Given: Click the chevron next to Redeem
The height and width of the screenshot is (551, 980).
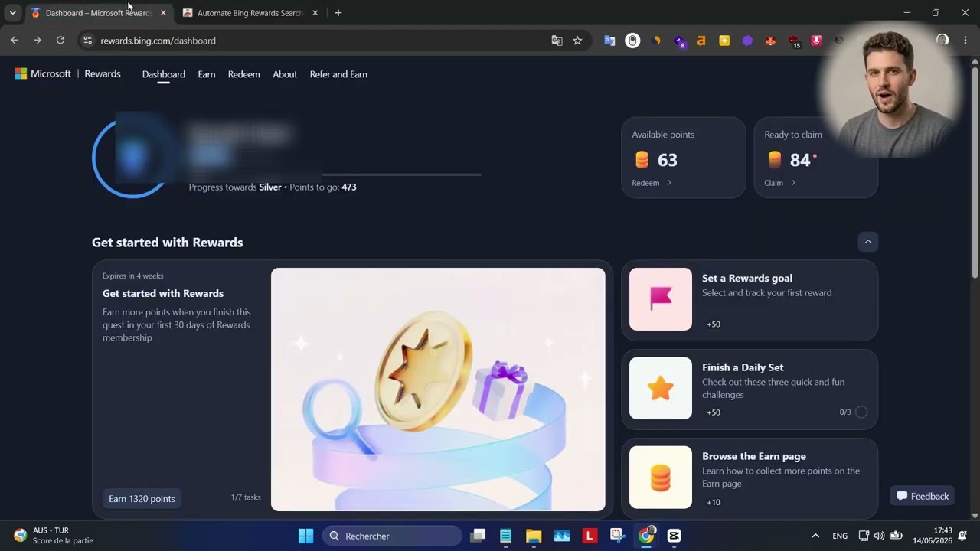Looking at the screenshot, I should pos(668,183).
